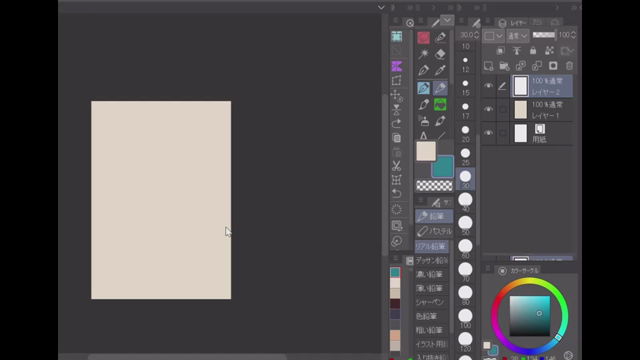Screen dimensions: 640x360
Task: Select the red lasso selection tool icon
Action: (423, 38)
